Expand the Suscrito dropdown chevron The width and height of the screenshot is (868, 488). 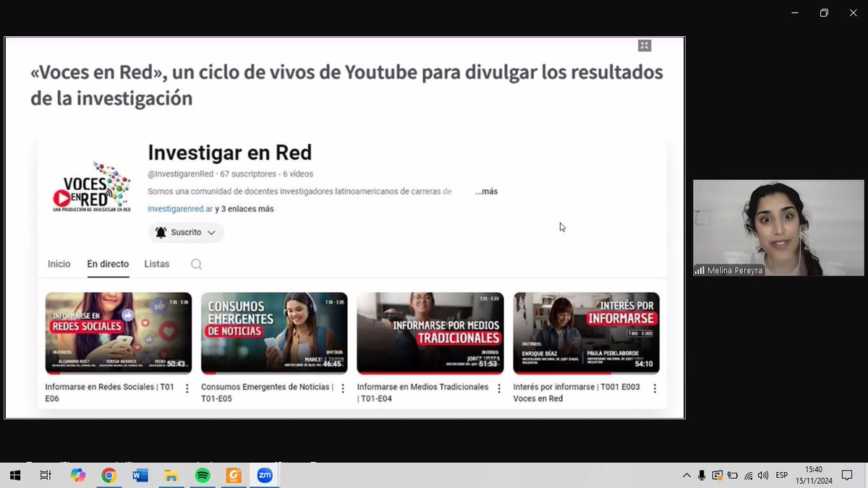(211, 233)
